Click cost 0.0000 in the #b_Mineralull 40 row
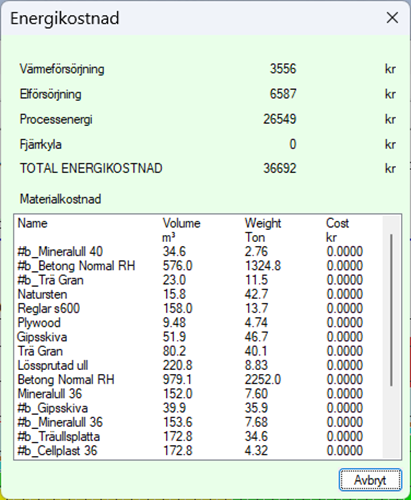 tap(345, 251)
